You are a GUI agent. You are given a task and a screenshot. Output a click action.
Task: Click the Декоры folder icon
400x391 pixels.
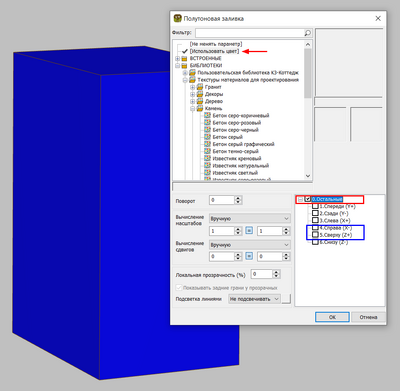(x=200, y=94)
